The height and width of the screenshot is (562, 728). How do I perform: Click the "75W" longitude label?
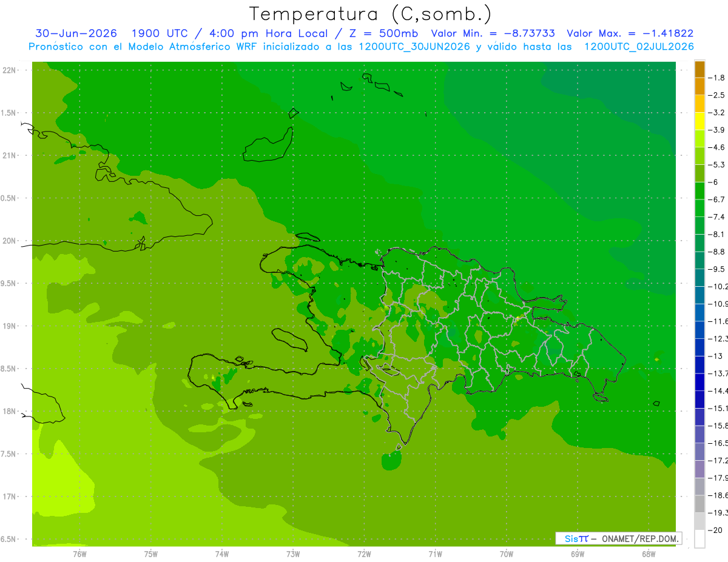pyautogui.click(x=151, y=554)
